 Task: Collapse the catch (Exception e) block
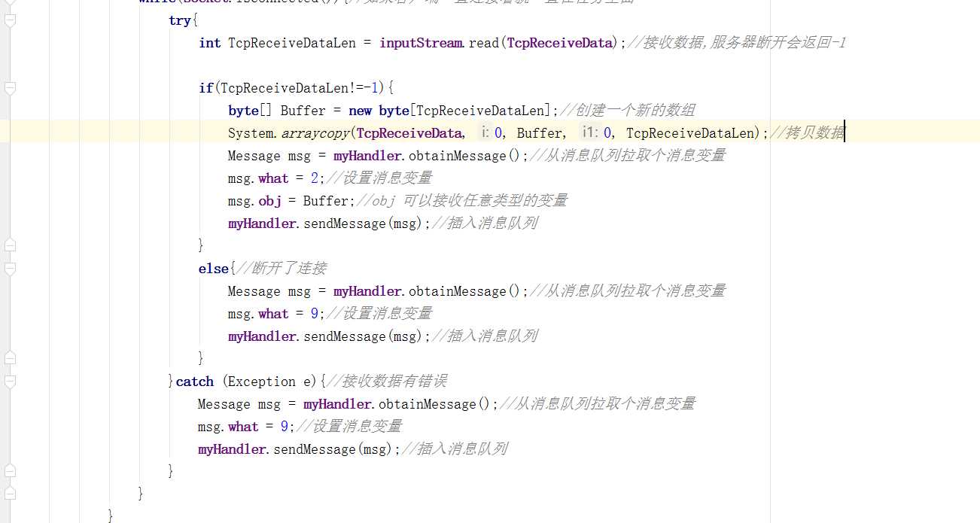pyautogui.click(x=10, y=382)
